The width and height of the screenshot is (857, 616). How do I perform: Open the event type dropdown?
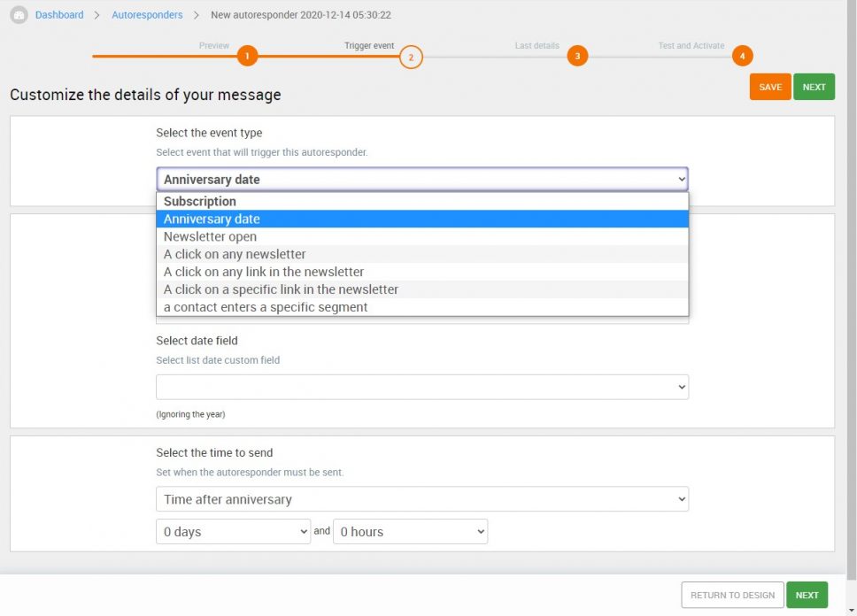422,179
